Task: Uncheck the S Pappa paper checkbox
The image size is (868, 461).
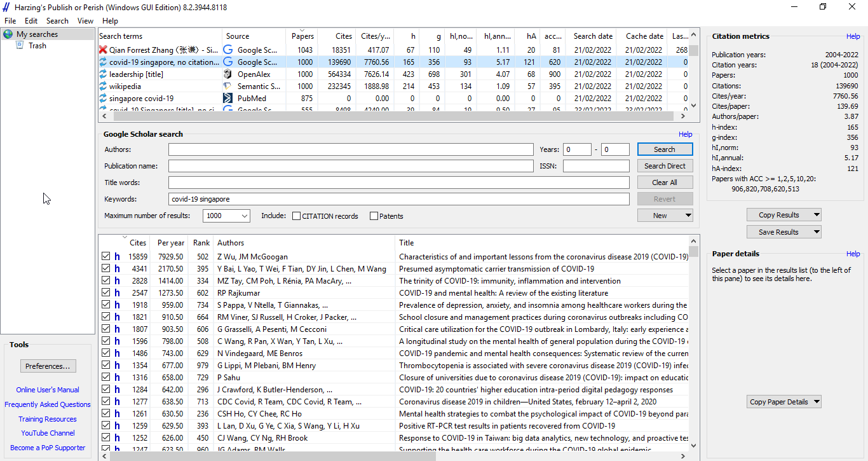Action: tap(105, 305)
